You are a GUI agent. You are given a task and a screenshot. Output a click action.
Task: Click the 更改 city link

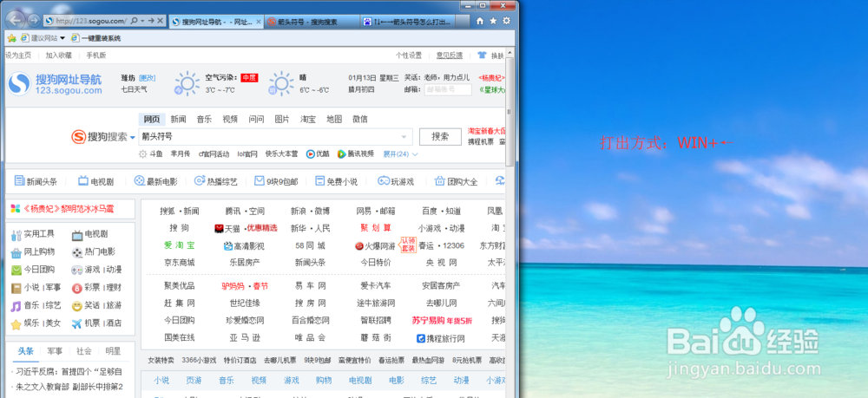148,78
